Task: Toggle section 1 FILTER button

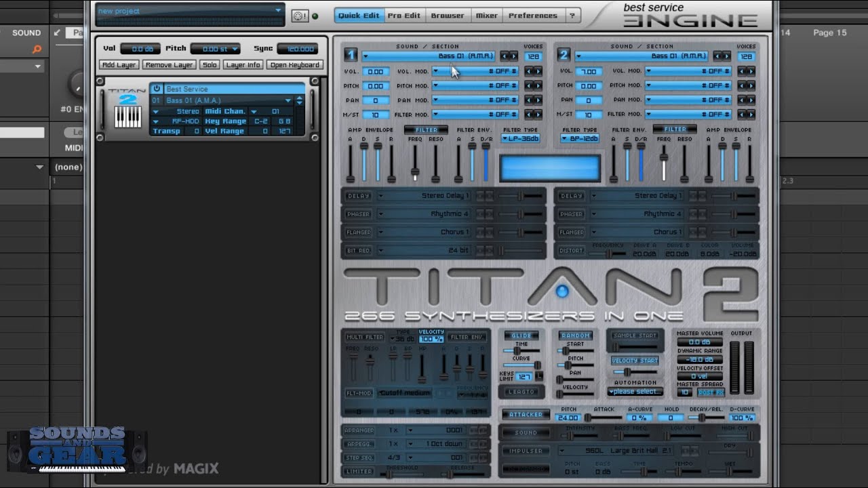Action: click(x=426, y=129)
